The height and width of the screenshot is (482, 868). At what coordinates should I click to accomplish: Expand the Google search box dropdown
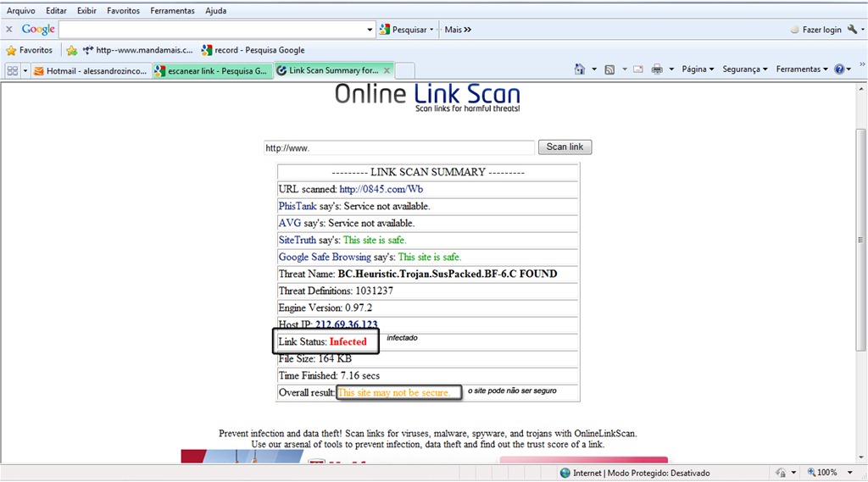coord(370,30)
